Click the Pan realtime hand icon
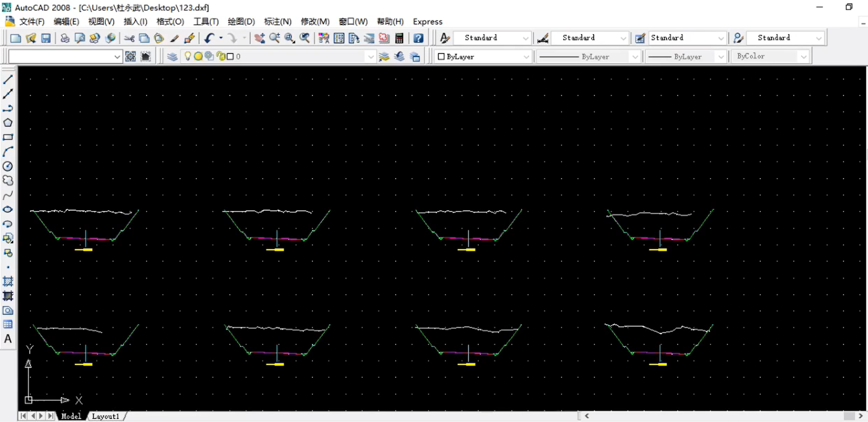This screenshot has height=422, width=868. (259, 38)
